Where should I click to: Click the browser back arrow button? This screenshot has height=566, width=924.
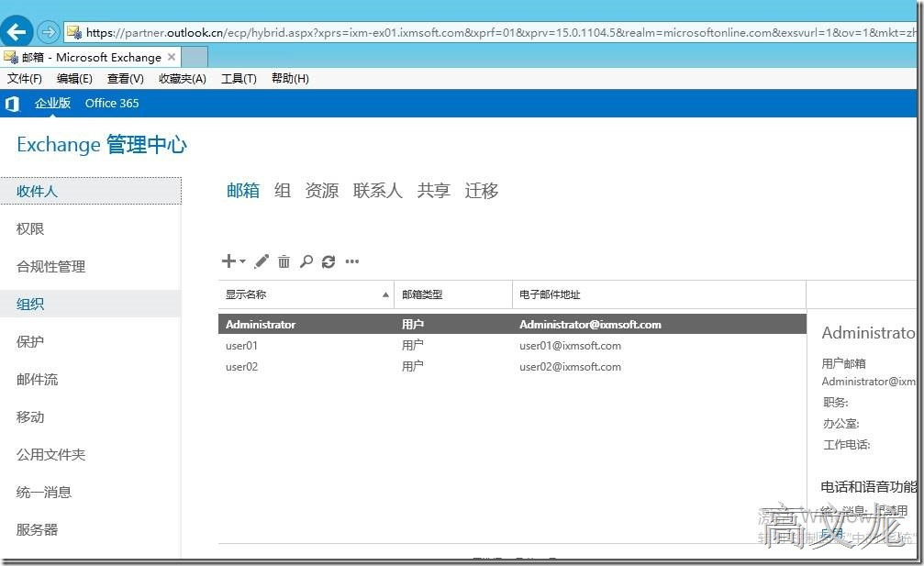tap(17, 31)
